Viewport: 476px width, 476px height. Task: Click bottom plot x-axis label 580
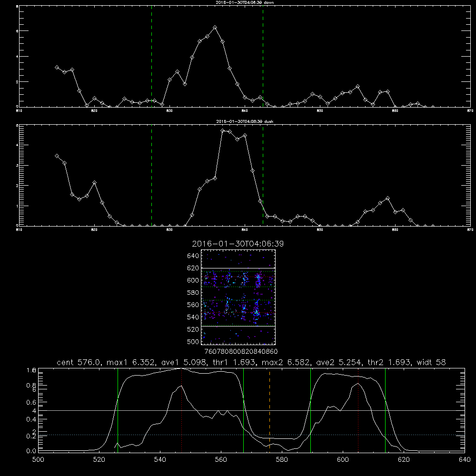[282, 460]
